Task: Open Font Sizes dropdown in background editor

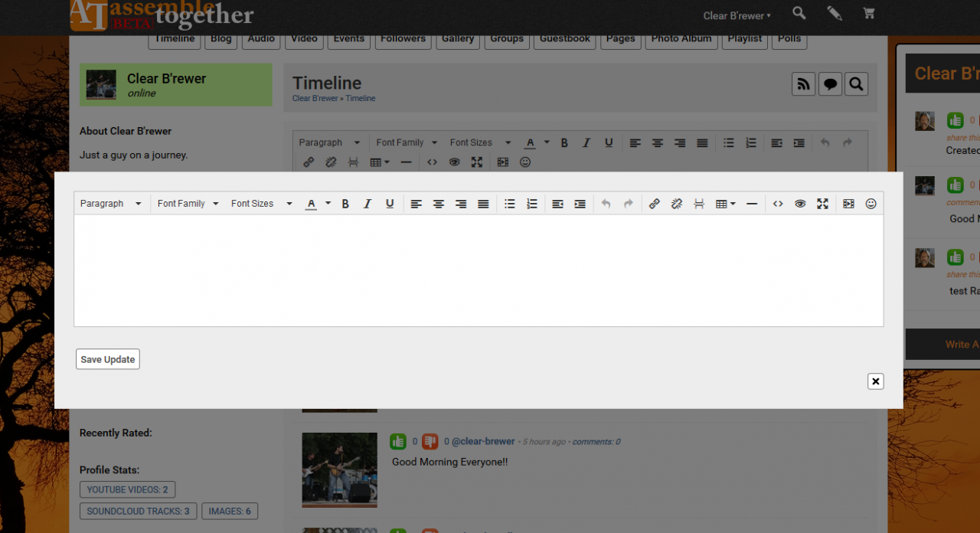Action: coord(481,142)
